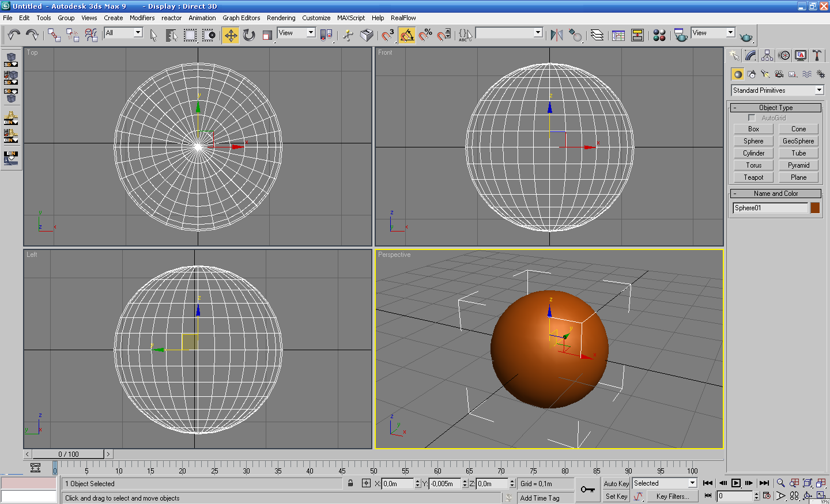Open the Layer Manager
The height and width of the screenshot is (504, 830).
point(597,36)
